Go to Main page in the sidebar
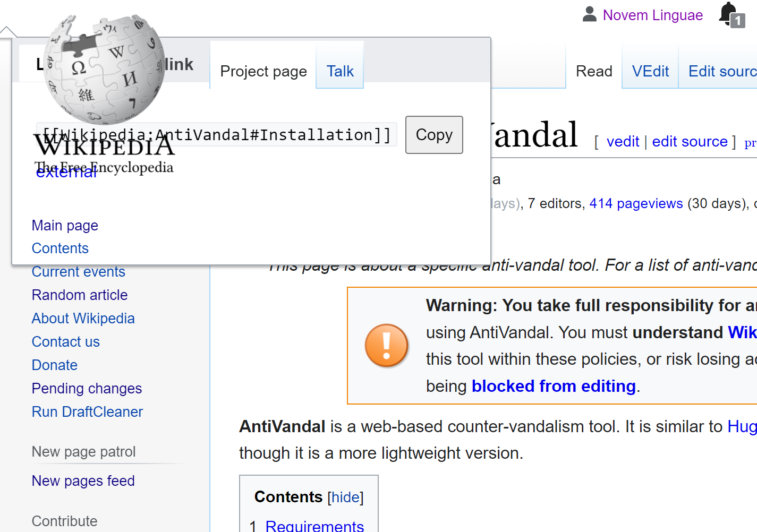Screen dimensions: 757x532 coord(65,226)
